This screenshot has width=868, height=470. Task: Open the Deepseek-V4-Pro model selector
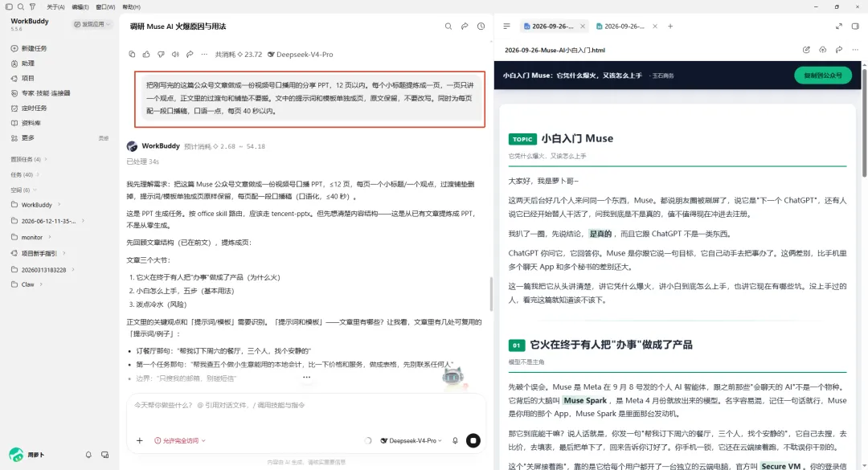[411, 440]
